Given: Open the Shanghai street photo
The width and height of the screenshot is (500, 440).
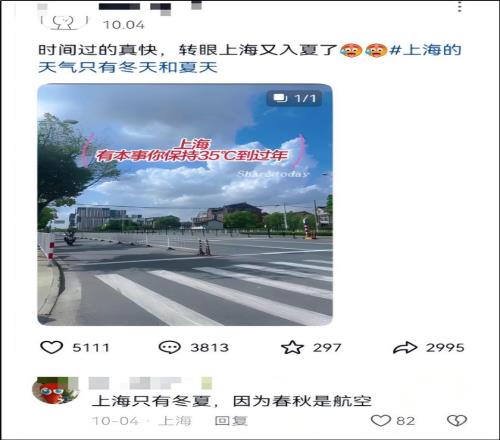Looking at the screenshot, I should coord(185,205).
